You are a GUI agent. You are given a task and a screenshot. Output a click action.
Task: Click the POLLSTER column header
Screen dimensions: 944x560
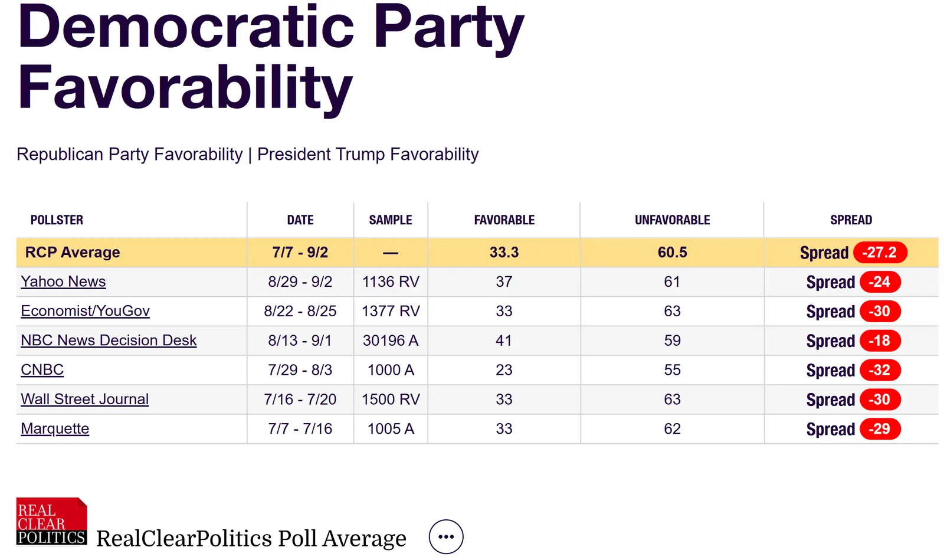[x=57, y=220]
